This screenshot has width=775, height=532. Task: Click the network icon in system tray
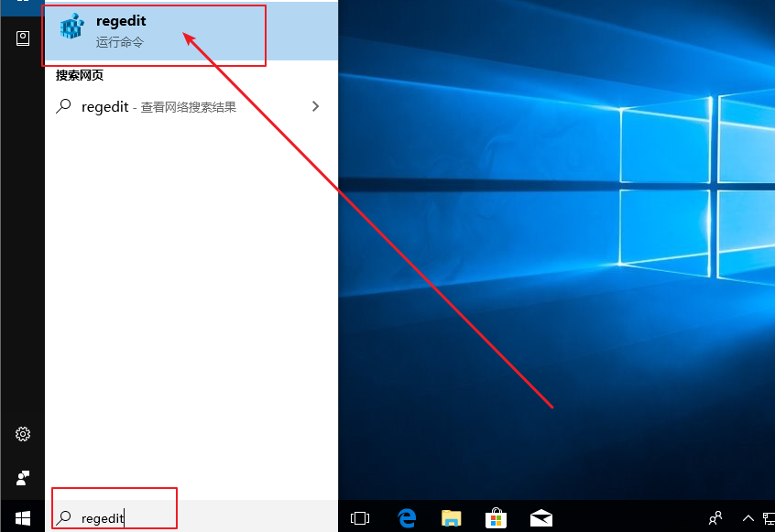point(770,518)
